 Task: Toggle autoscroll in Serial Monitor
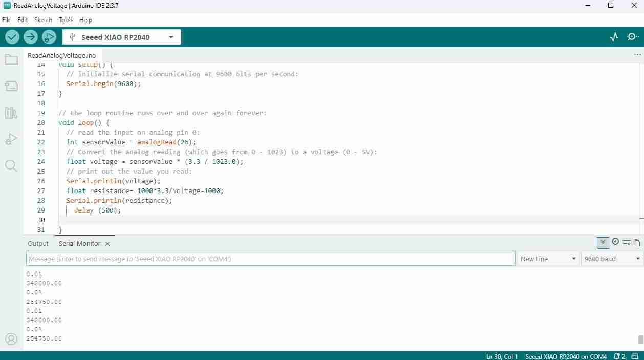pyautogui.click(x=603, y=243)
